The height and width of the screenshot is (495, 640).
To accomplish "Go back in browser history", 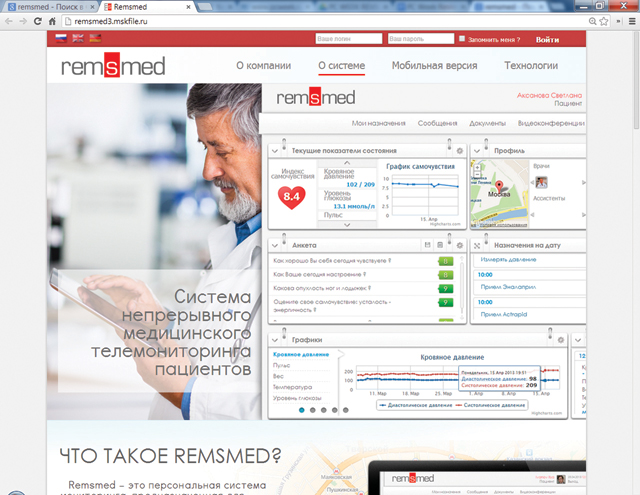I will [9, 21].
